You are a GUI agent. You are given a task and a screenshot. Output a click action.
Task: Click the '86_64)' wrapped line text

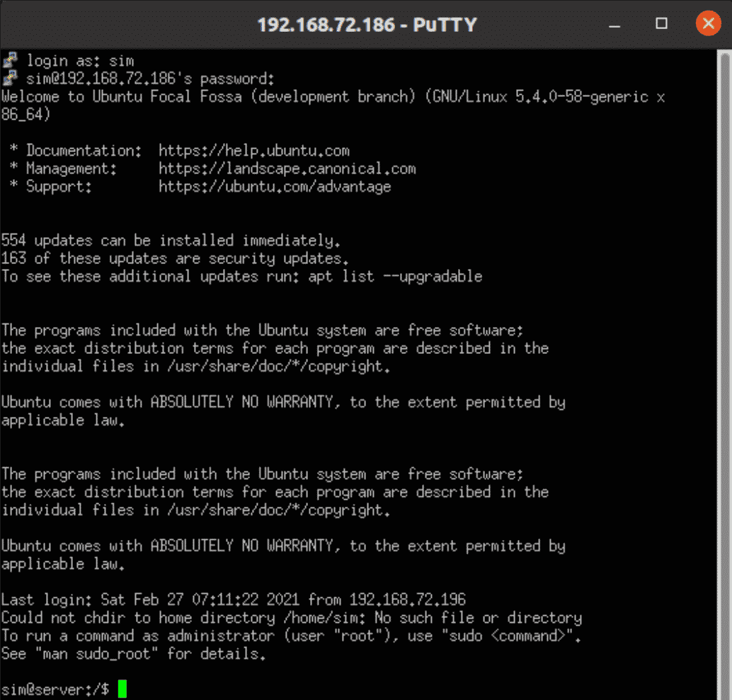pos(25,115)
